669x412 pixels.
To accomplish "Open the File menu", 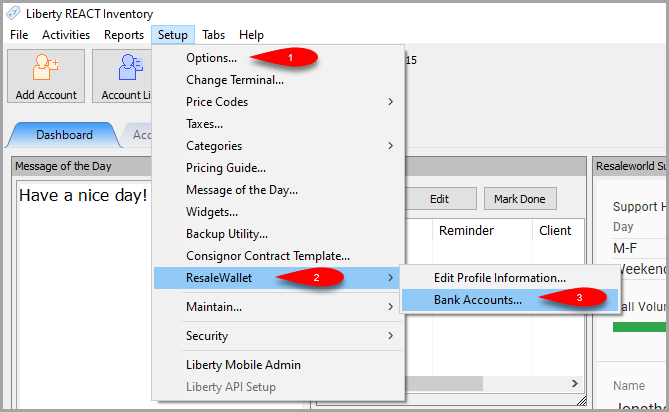I will [x=19, y=35].
